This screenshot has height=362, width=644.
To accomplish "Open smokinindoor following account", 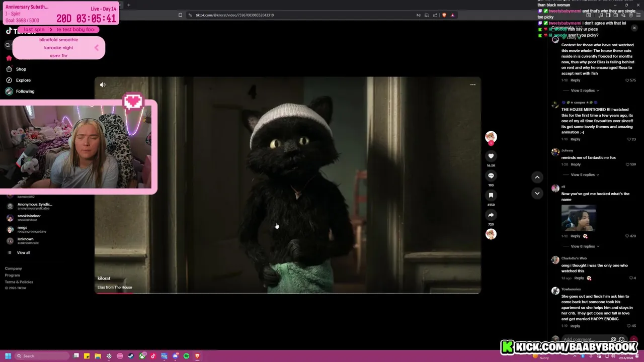I will pos(29,218).
